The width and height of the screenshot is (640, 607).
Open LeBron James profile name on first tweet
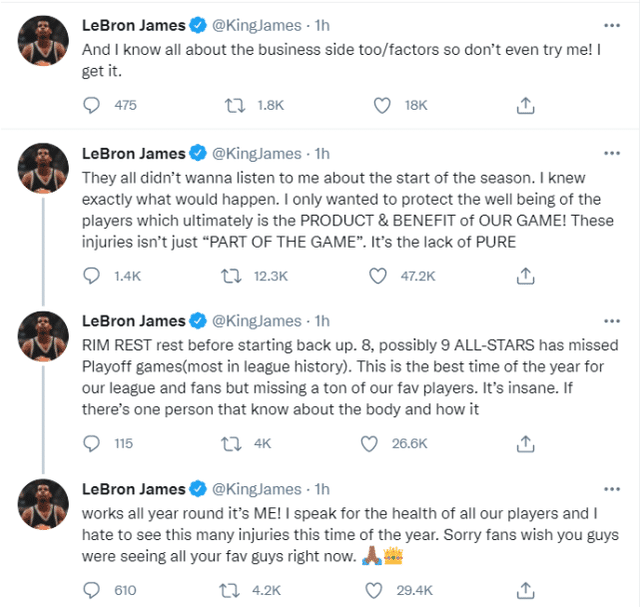click(133, 25)
